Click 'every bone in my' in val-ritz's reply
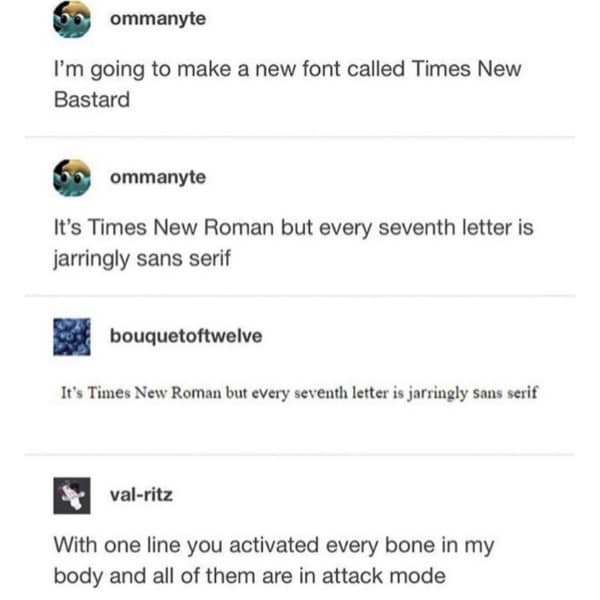The width and height of the screenshot is (600, 600). pos(430,546)
